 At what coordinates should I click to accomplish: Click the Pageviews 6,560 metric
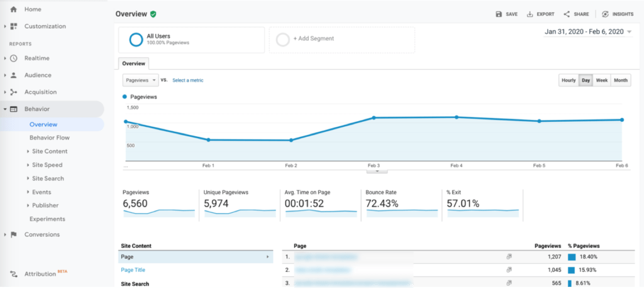coord(135,203)
